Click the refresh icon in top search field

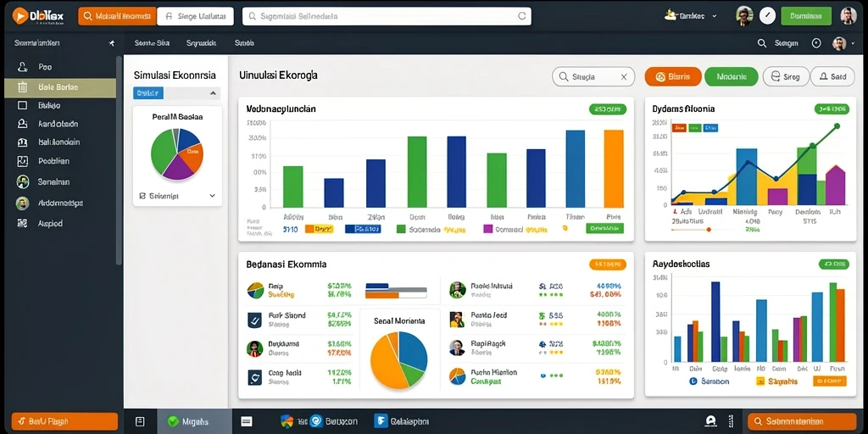click(521, 17)
